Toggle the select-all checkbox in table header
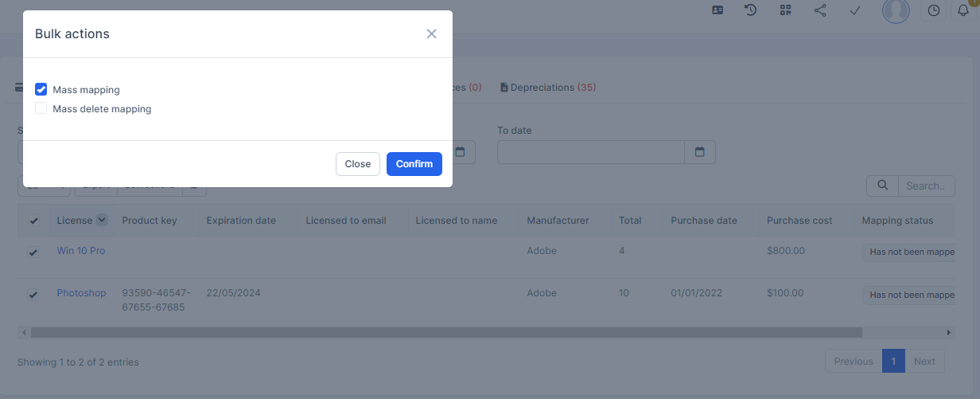Viewport: 980px width, 399px height. click(x=33, y=221)
